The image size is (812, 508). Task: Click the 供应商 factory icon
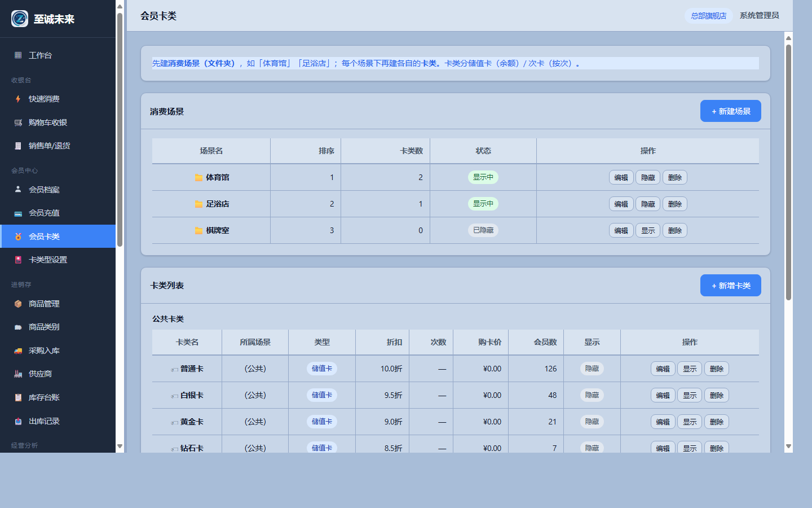[18, 374]
